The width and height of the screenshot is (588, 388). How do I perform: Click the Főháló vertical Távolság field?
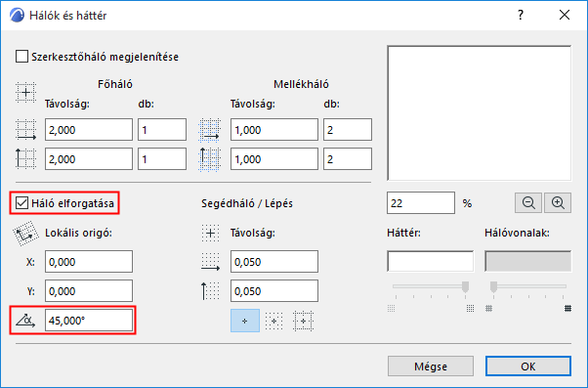[89, 158]
